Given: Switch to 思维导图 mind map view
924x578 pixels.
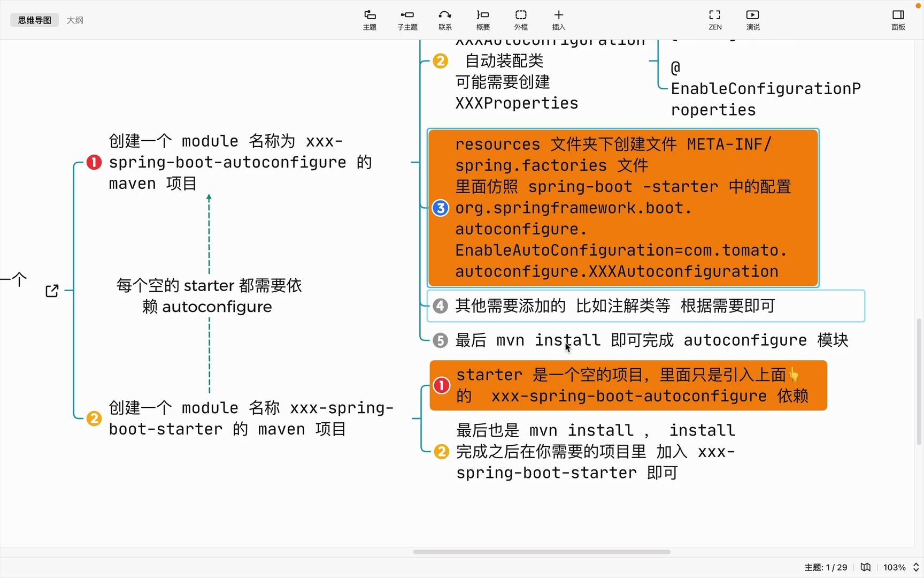Looking at the screenshot, I should click(x=35, y=20).
